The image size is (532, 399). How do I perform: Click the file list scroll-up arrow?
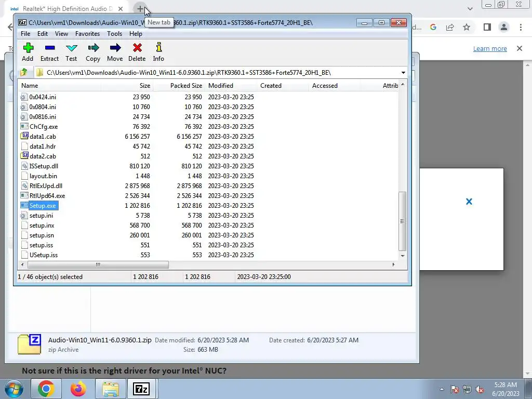[x=403, y=85]
